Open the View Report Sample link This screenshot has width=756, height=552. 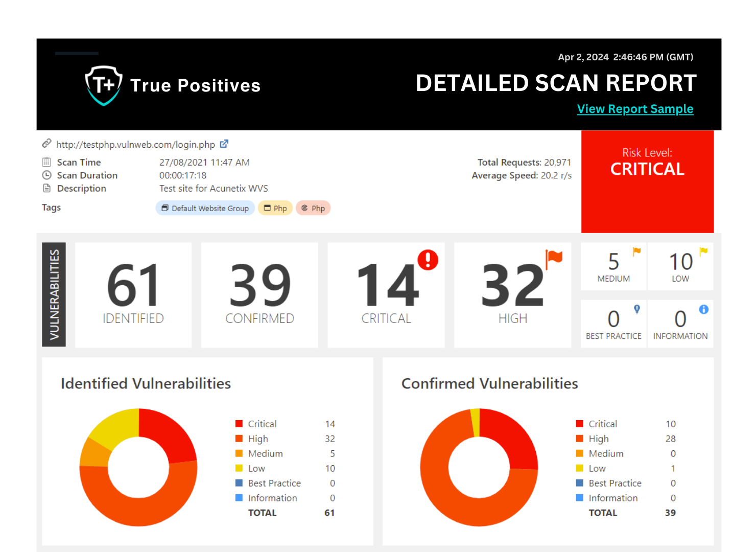tap(635, 109)
